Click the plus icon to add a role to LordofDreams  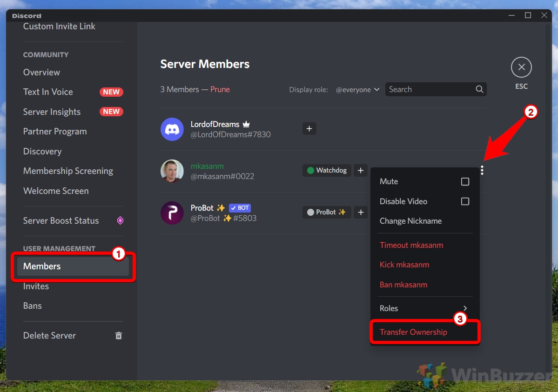309,128
